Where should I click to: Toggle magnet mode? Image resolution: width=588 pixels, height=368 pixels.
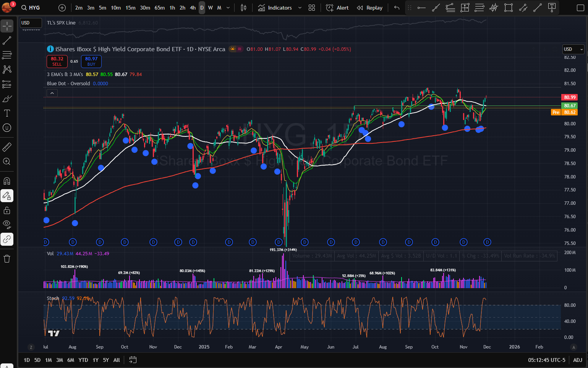point(7,181)
